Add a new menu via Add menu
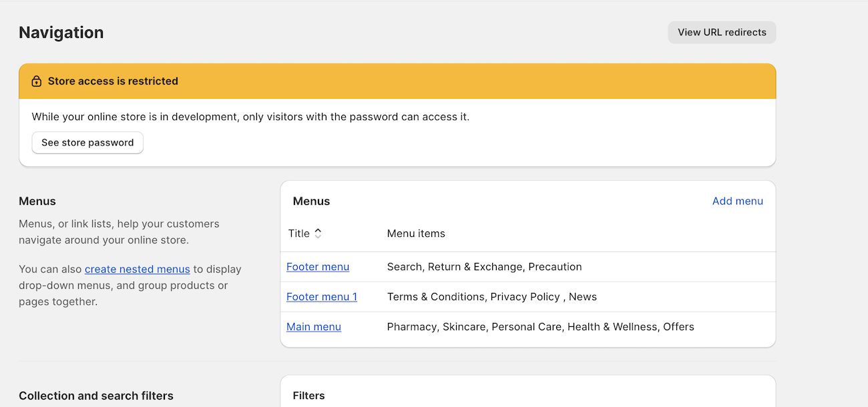The image size is (868, 407). tap(738, 201)
